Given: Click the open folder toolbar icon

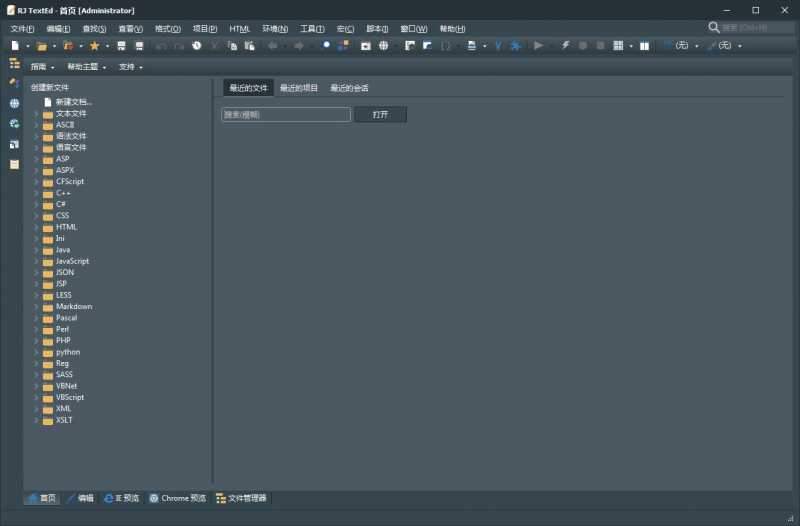Looking at the screenshot, I should click(x=41, y=46).
